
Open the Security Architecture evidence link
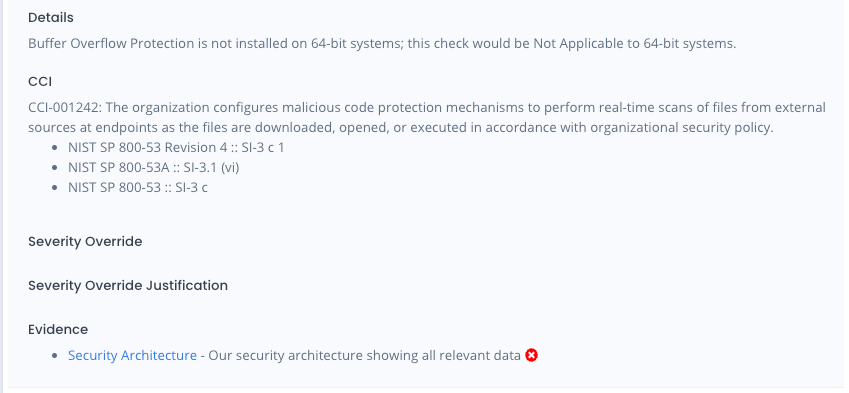click(x=132, y=356)
